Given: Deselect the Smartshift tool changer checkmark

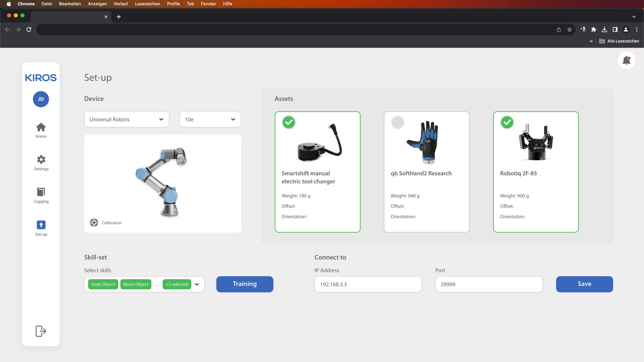Looking at the screenshot, I should point(289,122).
